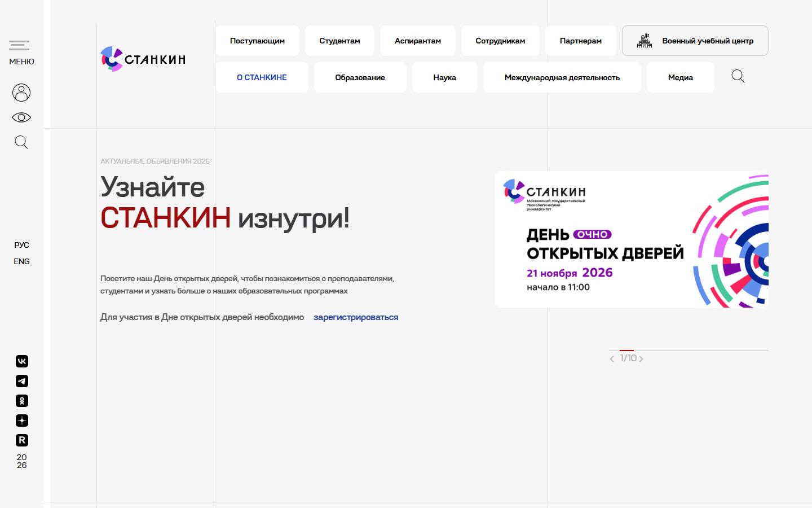Open the user account profile icon

[21, 93]
